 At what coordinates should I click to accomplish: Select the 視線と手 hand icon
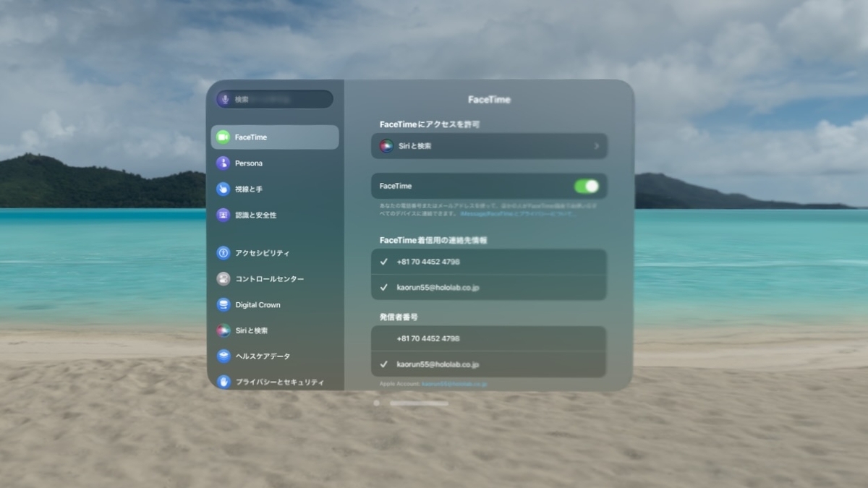[x=223, y=189]
